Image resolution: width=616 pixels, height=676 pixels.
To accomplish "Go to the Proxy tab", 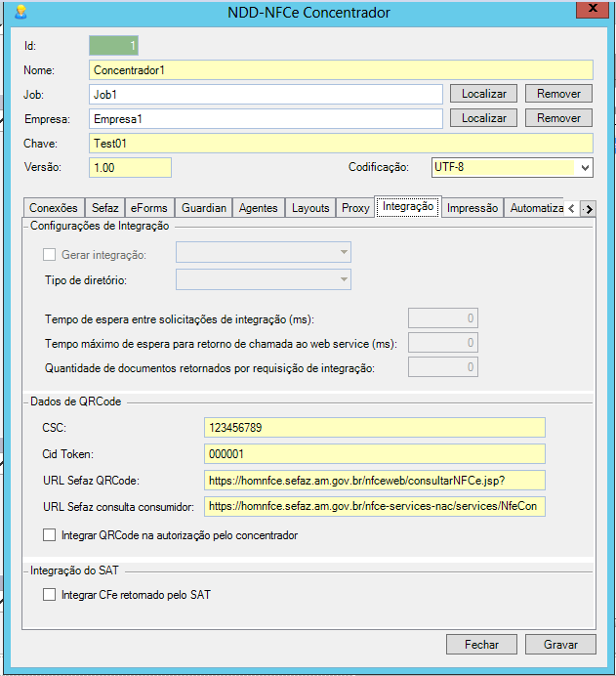I will (355, 208).
